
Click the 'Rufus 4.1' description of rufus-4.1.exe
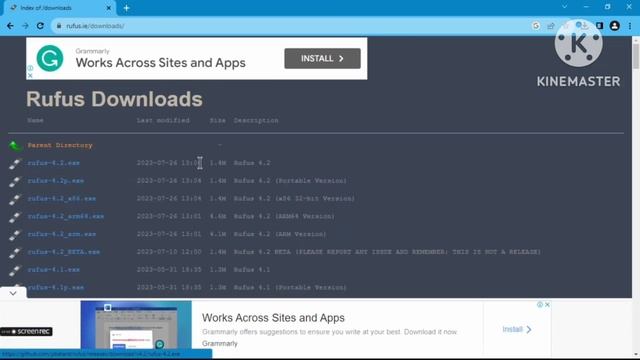click(x=252, y=270)
